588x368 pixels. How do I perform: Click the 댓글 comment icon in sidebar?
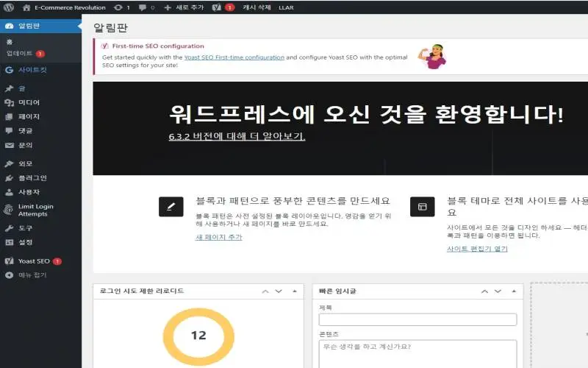10,131
